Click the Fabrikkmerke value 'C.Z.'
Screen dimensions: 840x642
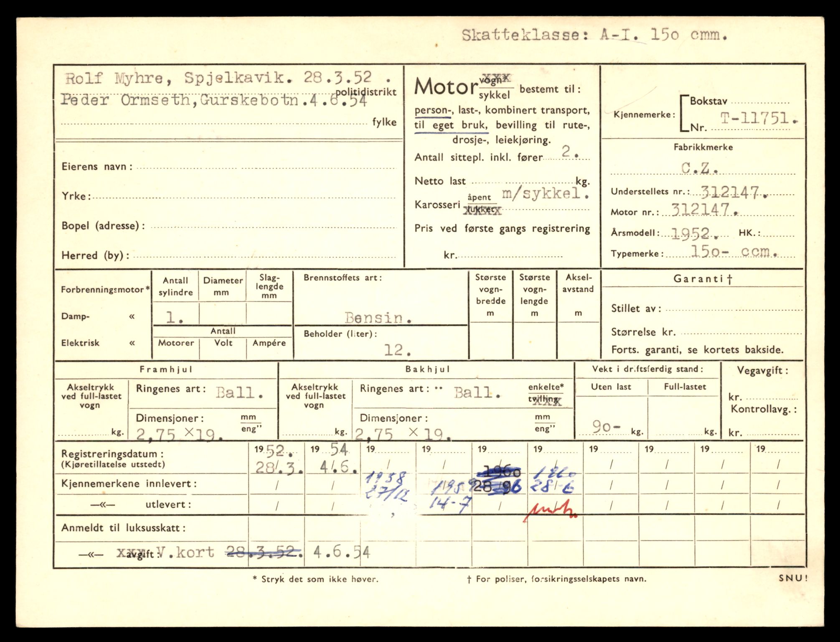700,168
